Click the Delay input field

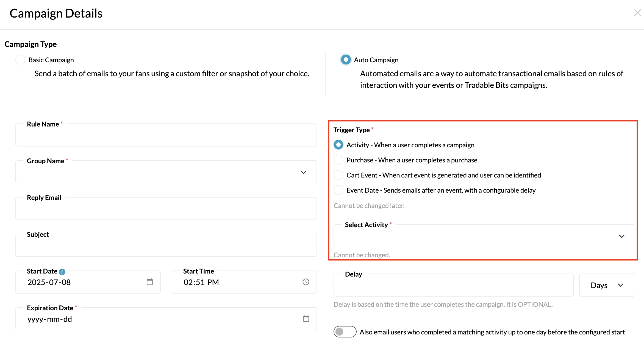tap(453, 285)
